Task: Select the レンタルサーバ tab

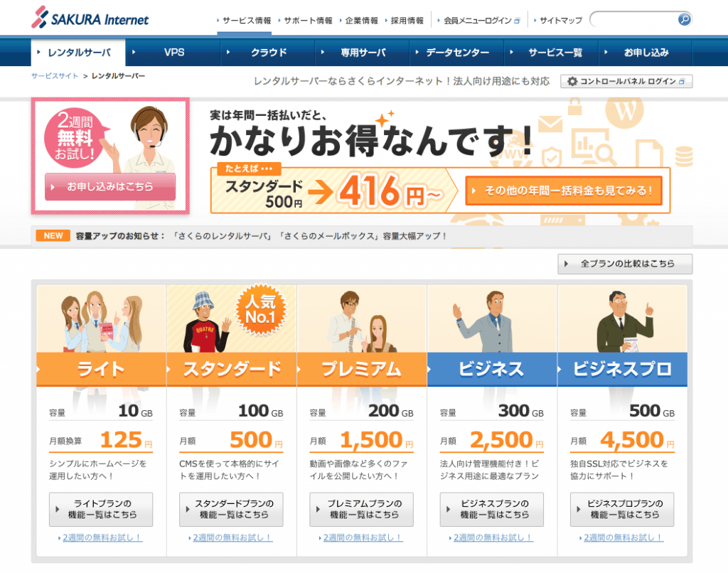Action: pos(78,53)
